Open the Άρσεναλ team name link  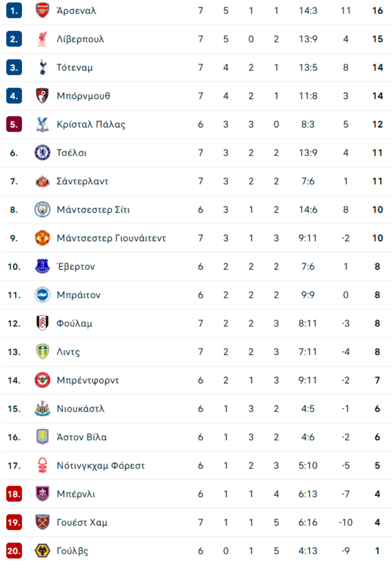[x=77, y=11]
